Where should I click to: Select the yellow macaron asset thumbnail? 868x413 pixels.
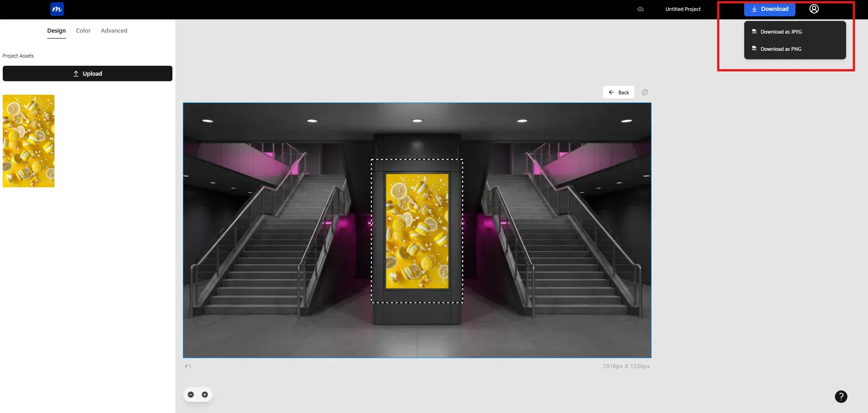point(28,141)
